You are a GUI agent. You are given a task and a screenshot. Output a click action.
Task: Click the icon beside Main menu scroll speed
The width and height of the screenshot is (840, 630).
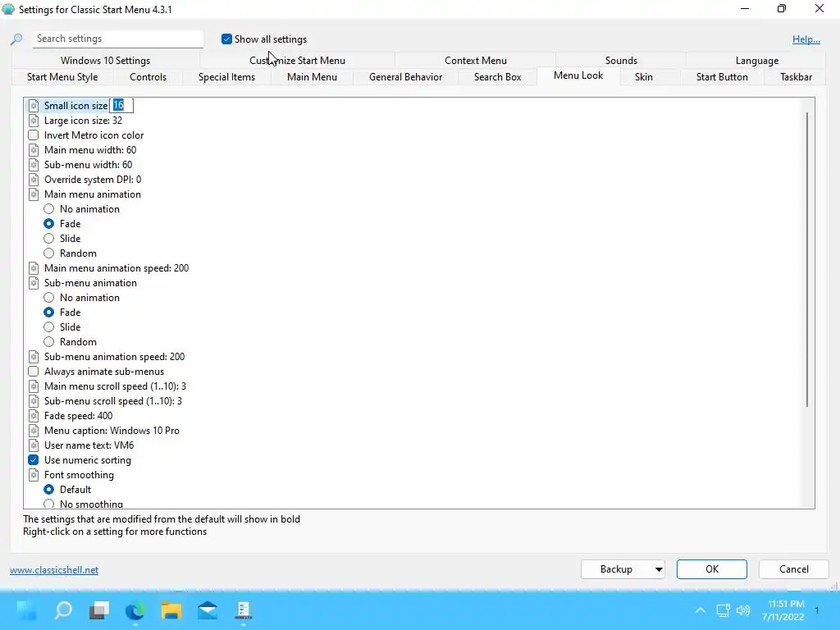[x=33, y=386]
